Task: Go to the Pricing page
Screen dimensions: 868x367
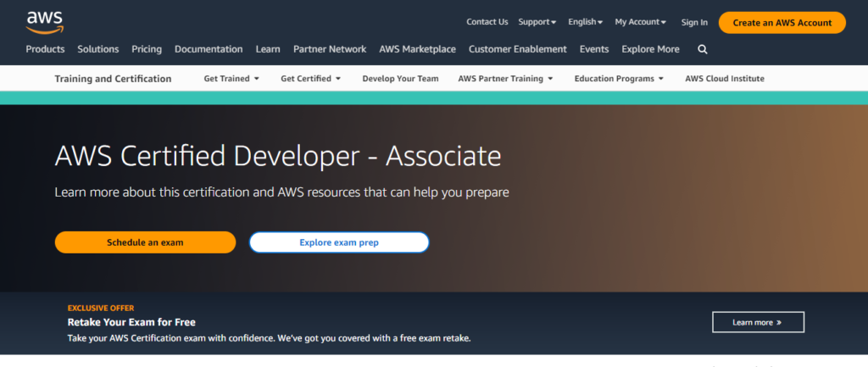Action: [147, 49]
